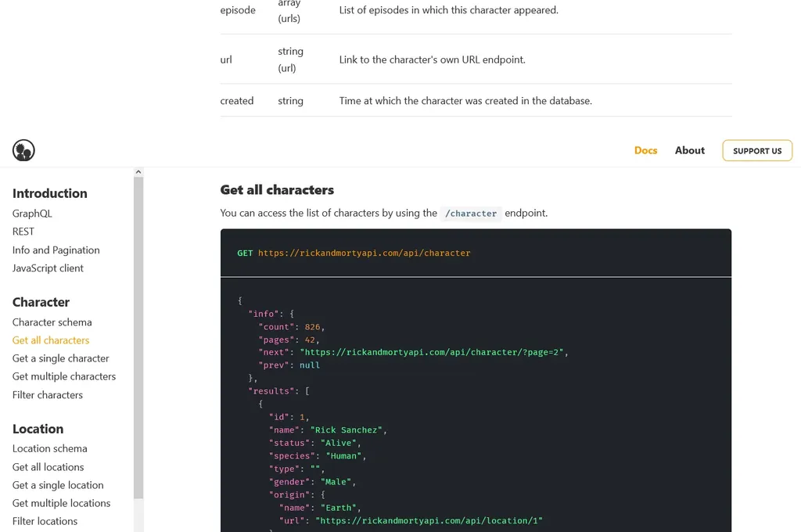Go to the Introduction section
This screenshot has width=801, height=532.
50,193
